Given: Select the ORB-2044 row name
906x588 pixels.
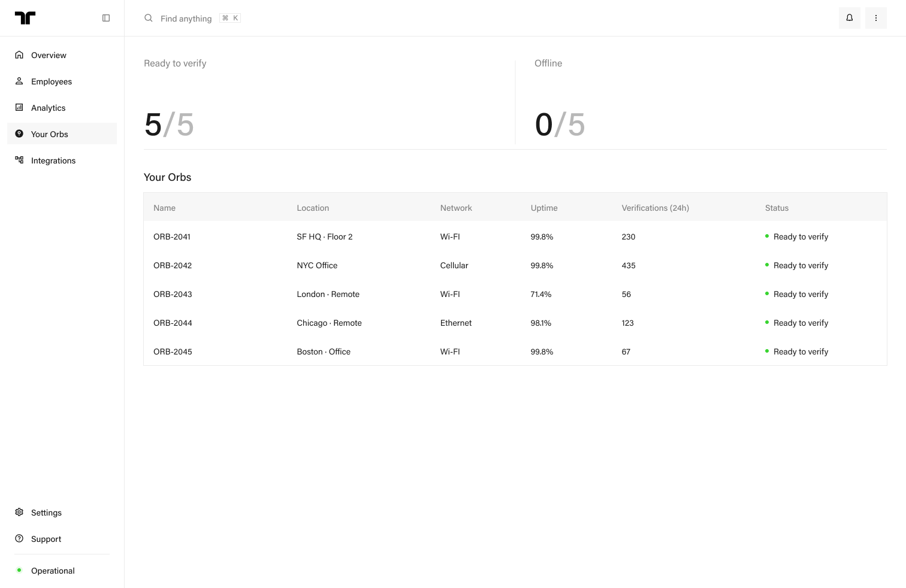Looking at the screenshot, I should click(x=173, y=323).
